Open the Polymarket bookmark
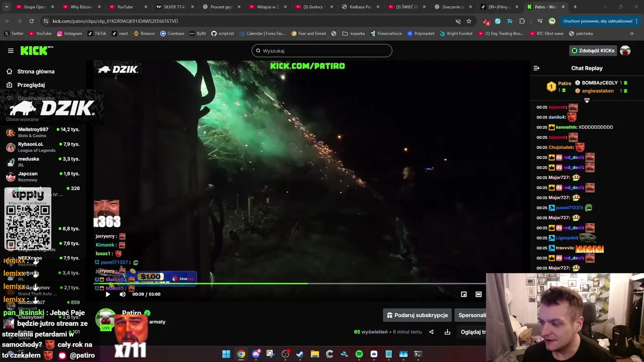The image size is (644, 362). 421,34
